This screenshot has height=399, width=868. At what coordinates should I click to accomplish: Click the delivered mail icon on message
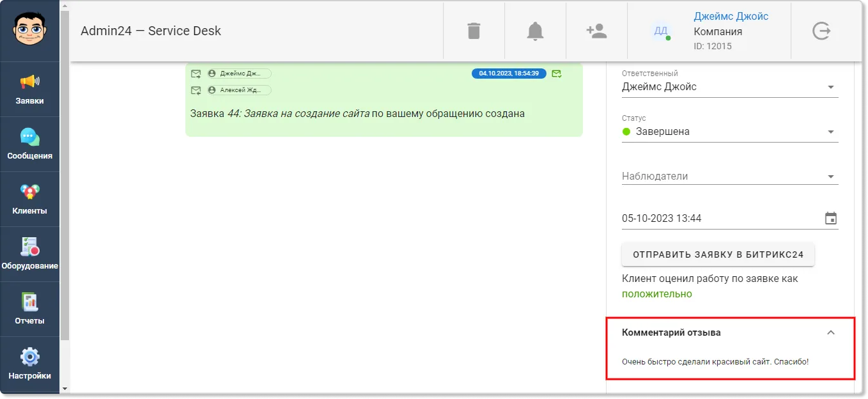(x=557, y=74)
